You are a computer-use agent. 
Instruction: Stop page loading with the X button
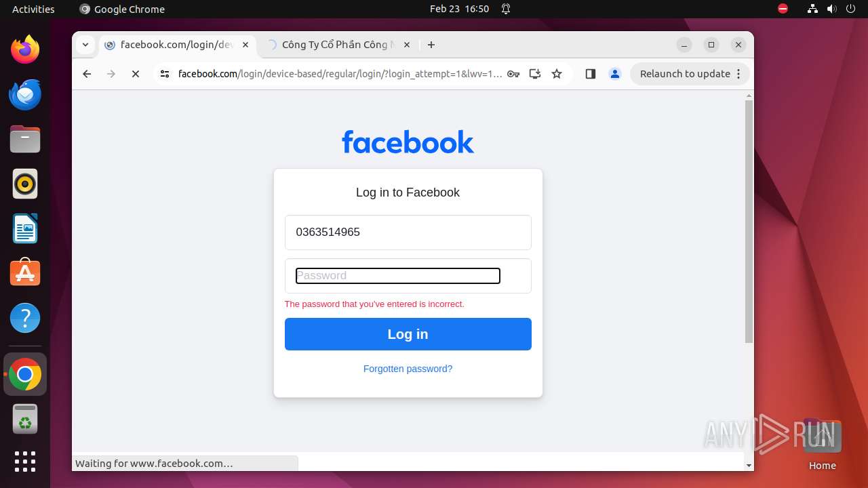pyautogui.click(x=136, y=74)
